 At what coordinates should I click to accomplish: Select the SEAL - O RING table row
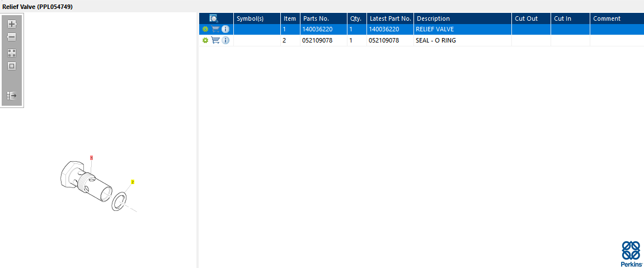pos(421,41)
